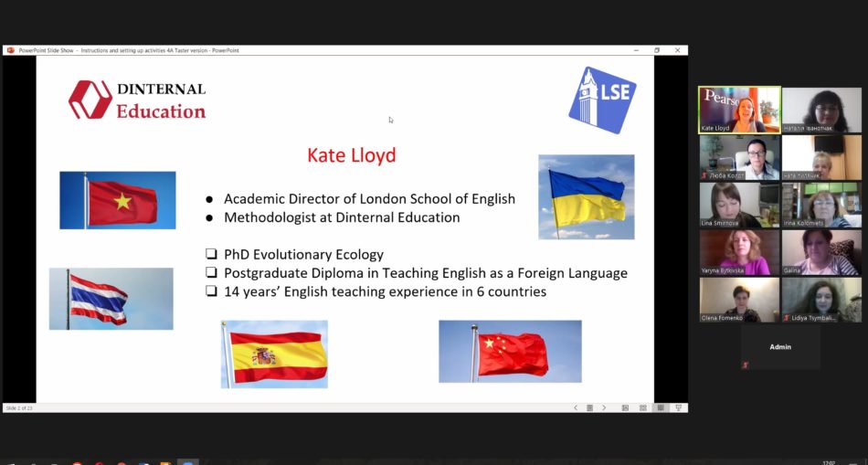Start Slide Show from status bar icon
This screenshot has width=868, height=465.
(678, 407)
